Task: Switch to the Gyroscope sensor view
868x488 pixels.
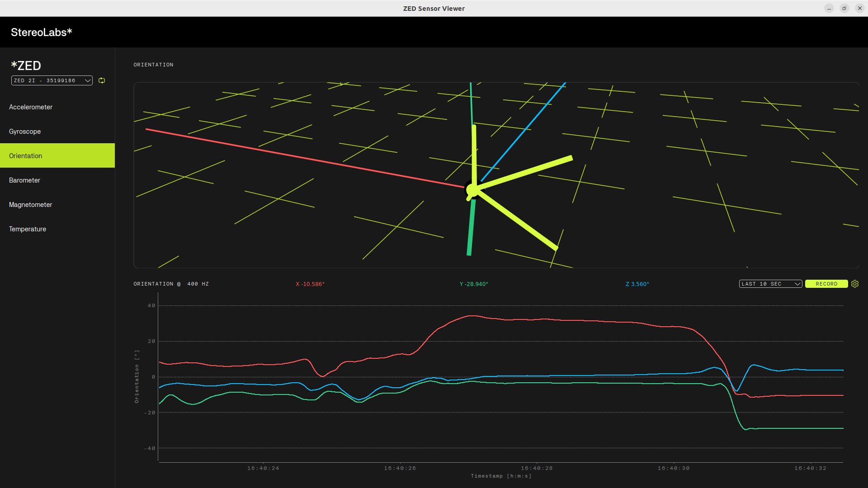Action: 57,131
